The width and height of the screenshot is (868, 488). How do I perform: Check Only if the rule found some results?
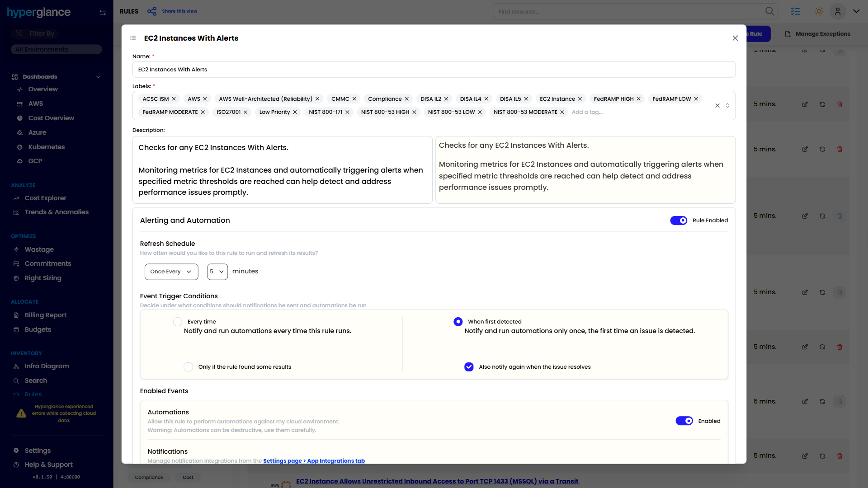189,367
